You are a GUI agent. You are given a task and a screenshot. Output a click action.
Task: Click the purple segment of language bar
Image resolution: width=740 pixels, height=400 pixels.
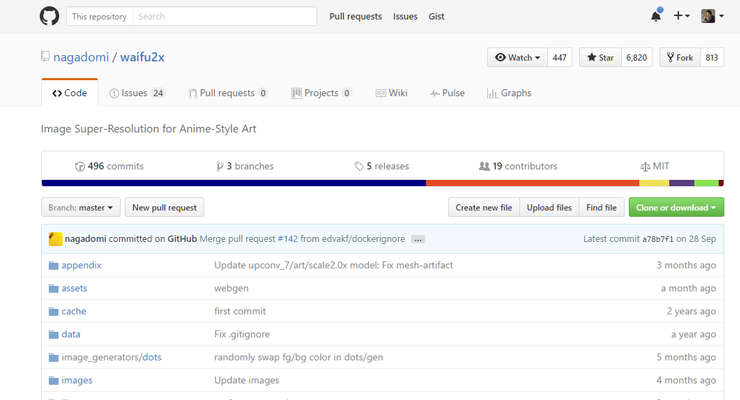tap(681, 183)
